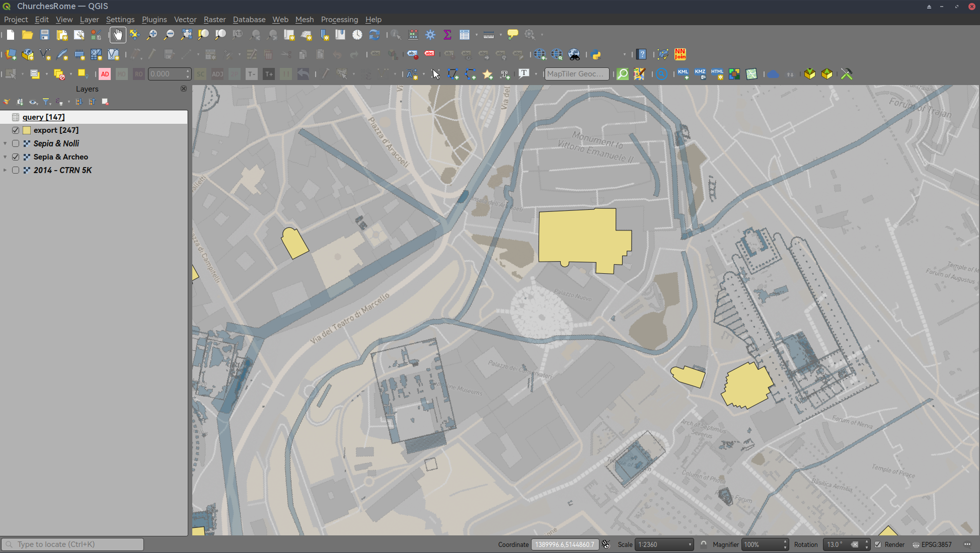Toggle the Render checkbox in status bar
Image resolution: width=980 pixels, height=553 pixels.
tap(878, 544)
